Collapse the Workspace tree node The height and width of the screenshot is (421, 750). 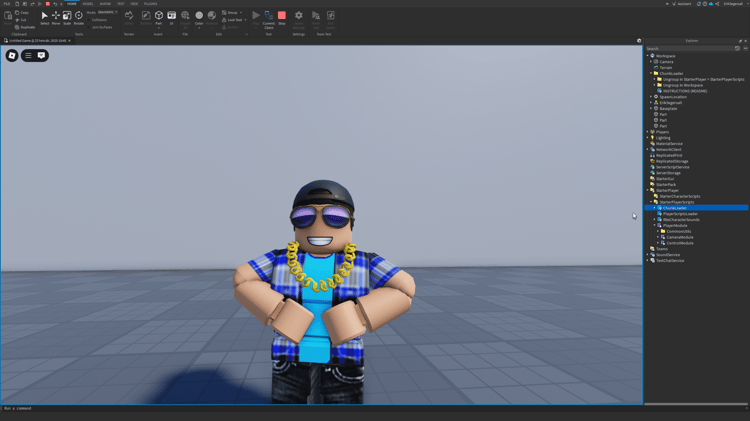pos(648,56)
